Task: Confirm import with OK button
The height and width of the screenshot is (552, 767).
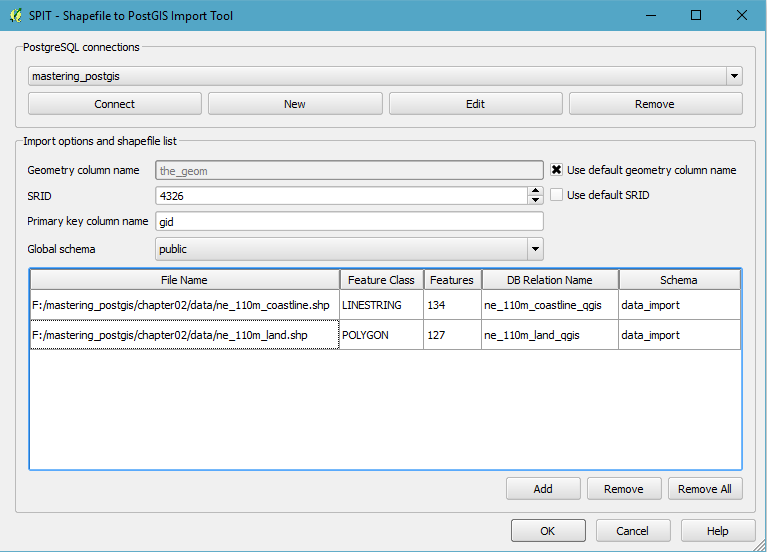Action: (x=548, y=531)
